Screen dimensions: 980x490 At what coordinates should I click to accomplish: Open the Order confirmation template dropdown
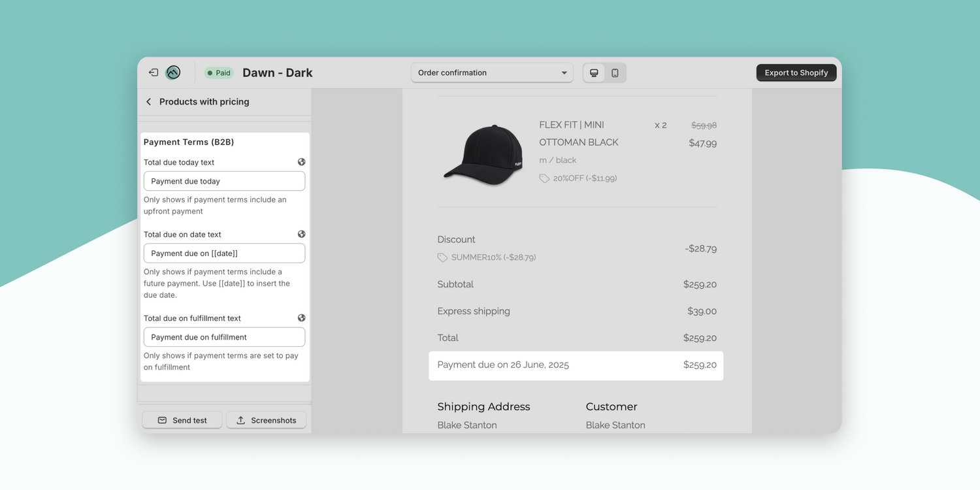(491, 73)
